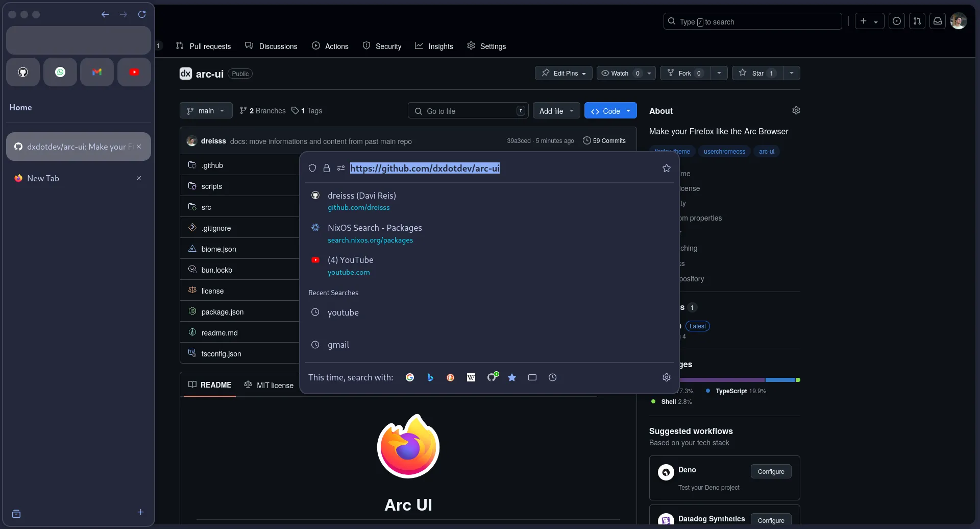Screen dimensions: 980x529
Task: Switch to the Actions tab
Action: tap(330, 46)
